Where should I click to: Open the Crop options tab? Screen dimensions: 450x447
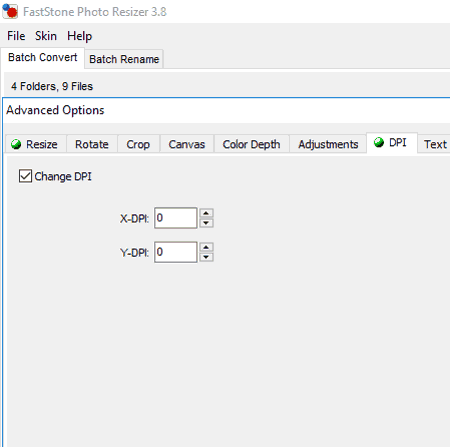tap(138, 144)
